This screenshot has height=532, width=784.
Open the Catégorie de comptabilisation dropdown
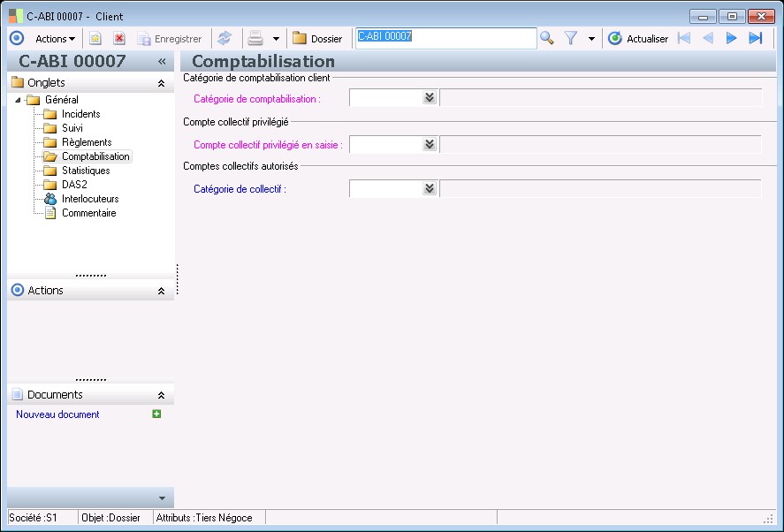click(430, 97)
